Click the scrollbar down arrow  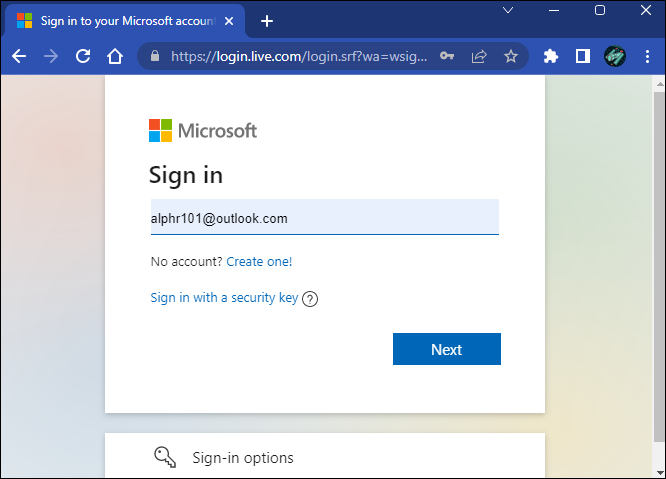(659, 472)
